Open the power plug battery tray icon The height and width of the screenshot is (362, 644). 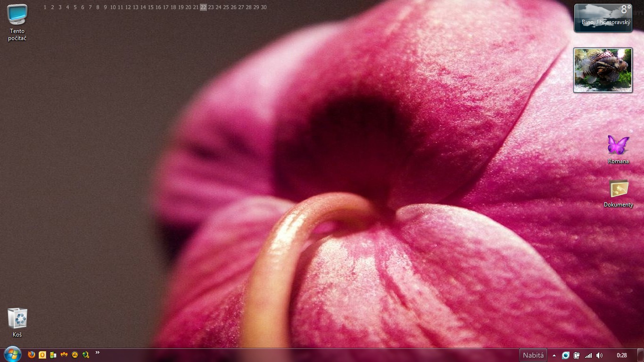tap(577, 355)
